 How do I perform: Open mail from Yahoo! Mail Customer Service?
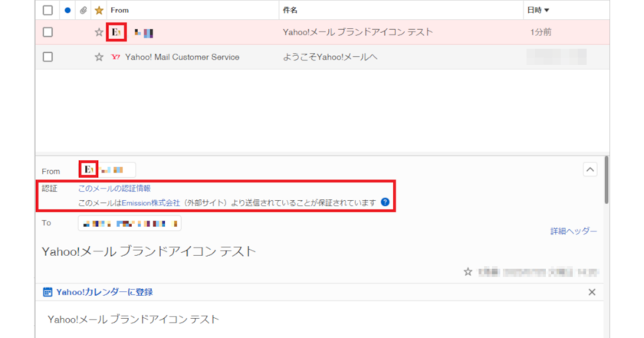(x=182, y=57)
